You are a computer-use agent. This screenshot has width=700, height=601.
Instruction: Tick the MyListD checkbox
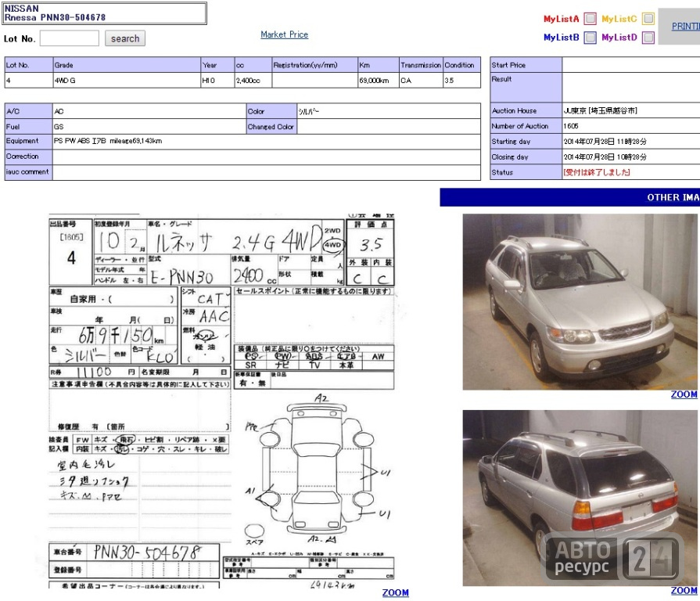(x=648, y=38)
